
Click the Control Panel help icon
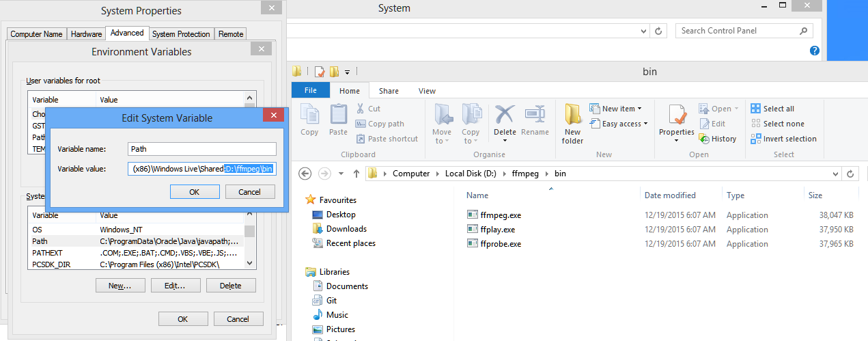point(814,51)
